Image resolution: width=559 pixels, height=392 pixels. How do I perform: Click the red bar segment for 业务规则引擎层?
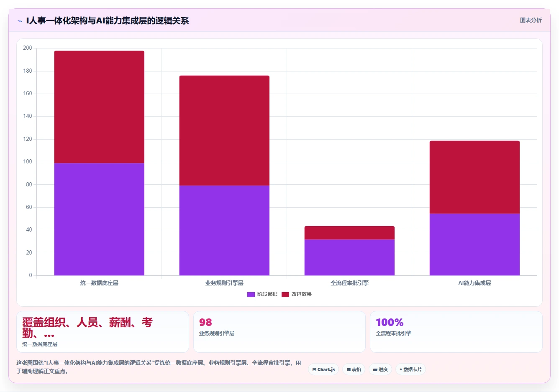[224, 130]
